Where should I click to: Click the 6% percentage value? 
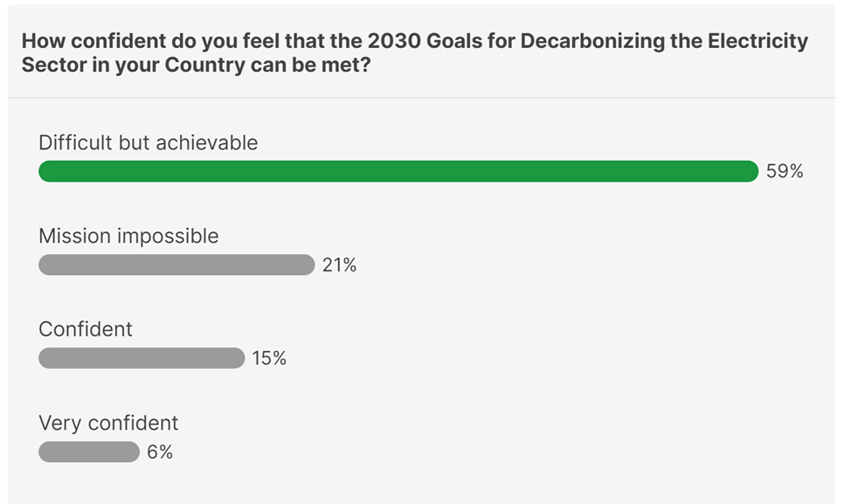tap(160, 452)
